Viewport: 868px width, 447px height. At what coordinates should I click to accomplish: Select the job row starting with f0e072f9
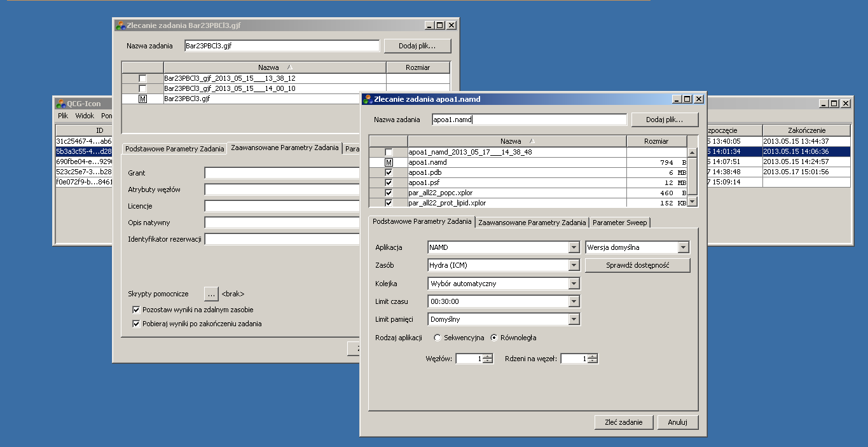point(83,182)
